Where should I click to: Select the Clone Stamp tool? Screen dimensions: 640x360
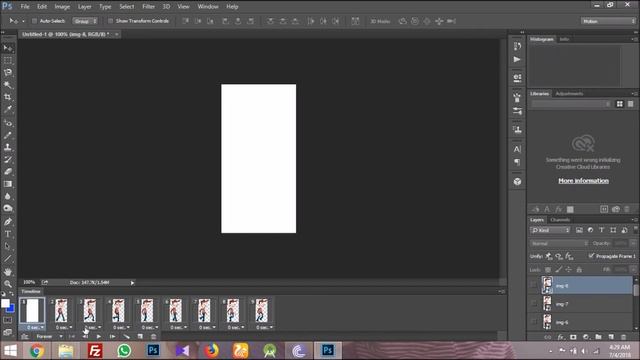[x=8, y=147]
